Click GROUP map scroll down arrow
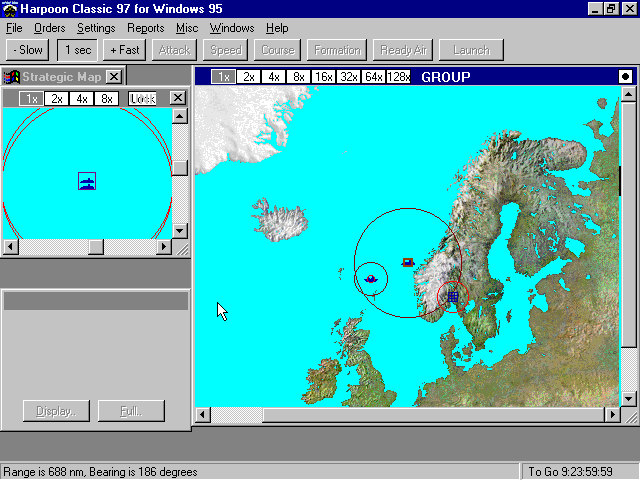Screen dimensions: 640x480 [629, 399]
